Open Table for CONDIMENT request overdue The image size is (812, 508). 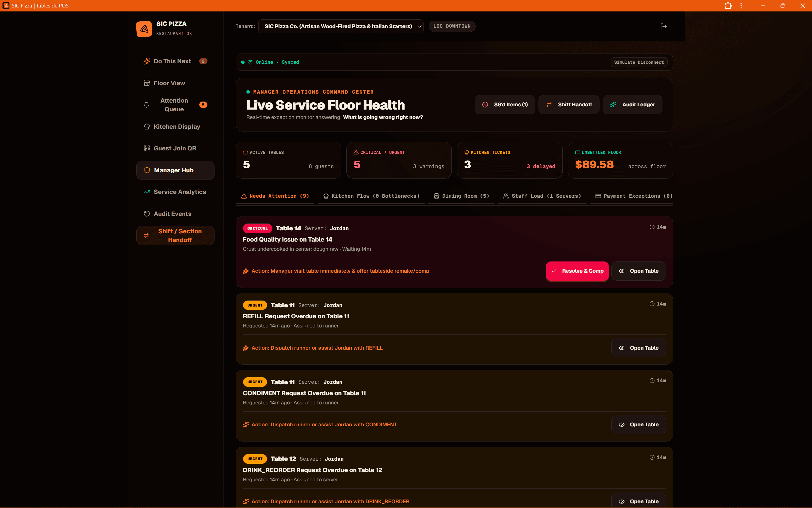(x=639, y=425)
